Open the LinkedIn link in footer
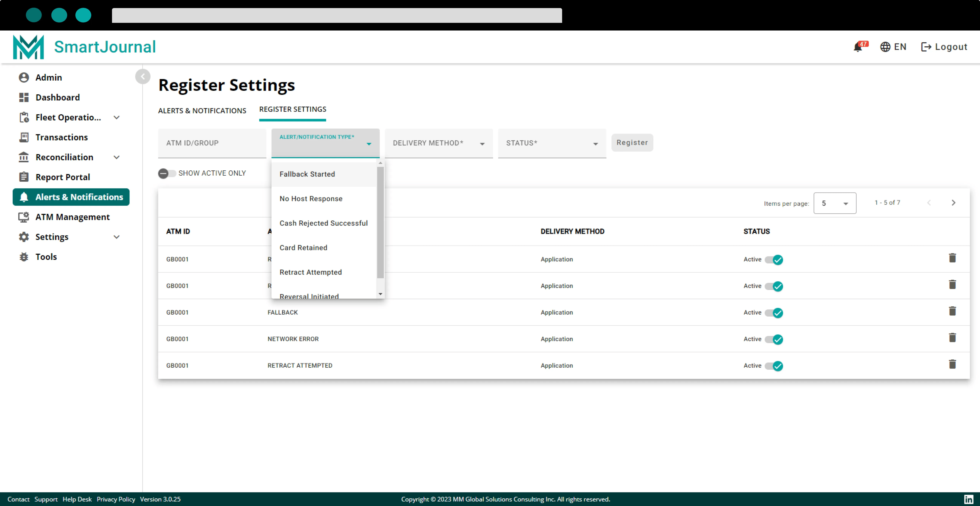Image resolution: width=980 pixels, height=506 pixels. coord(969,499)
